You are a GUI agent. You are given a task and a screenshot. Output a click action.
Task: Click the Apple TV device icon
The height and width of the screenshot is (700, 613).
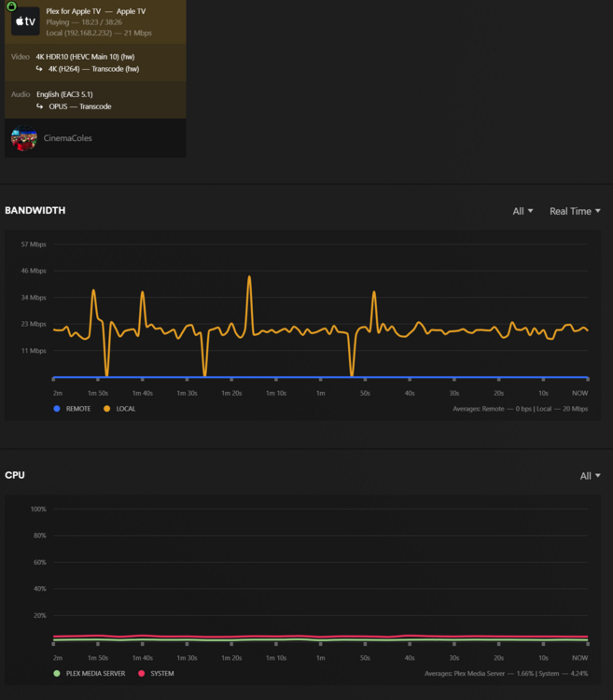(x=25, y=21)
